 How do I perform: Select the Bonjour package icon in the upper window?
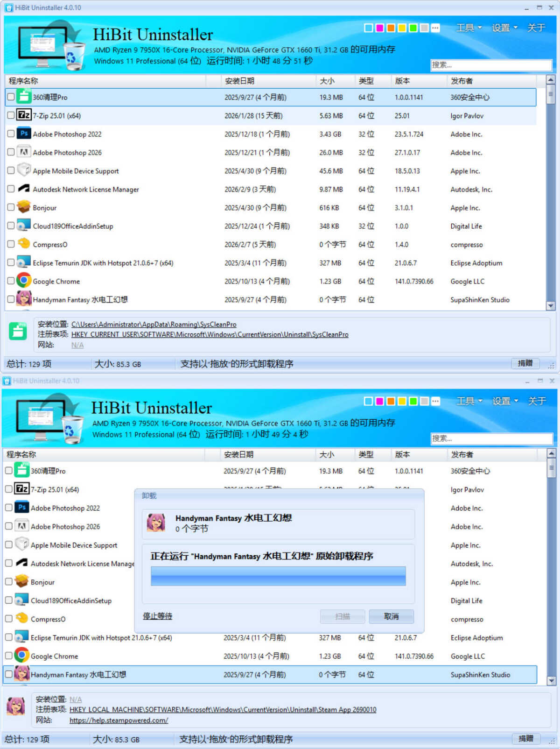23,207
